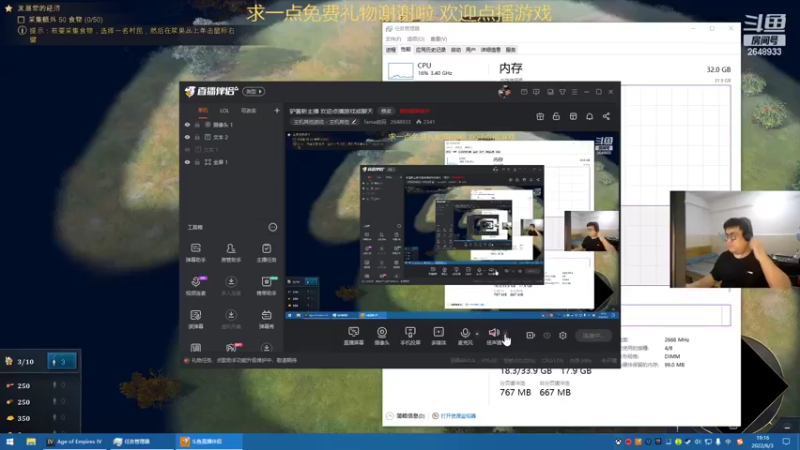Click the edit pencil beside the category label
The image size is (800, 450).
coord(354,122)
